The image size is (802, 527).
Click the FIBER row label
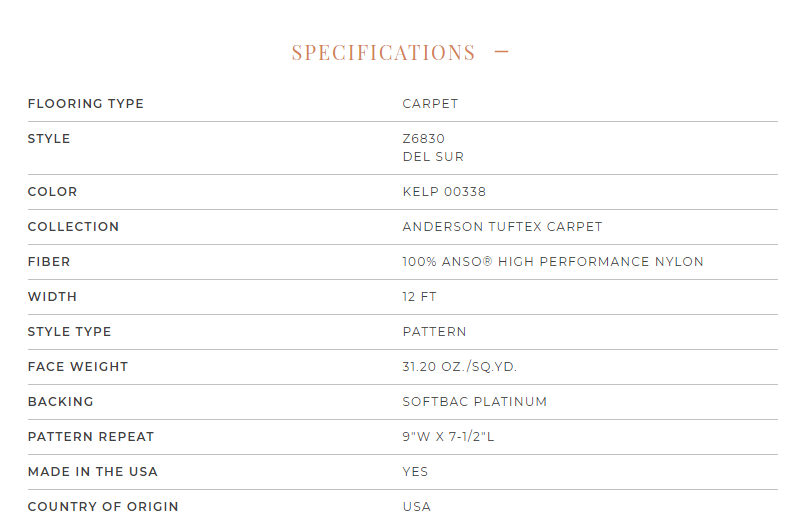[x=49, y=262]
